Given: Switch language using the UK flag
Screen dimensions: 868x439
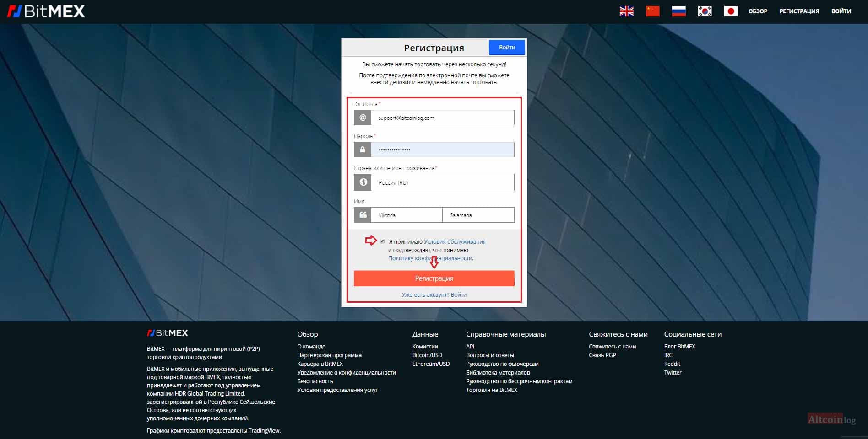Looking at the screenshot, I should coord(626,11).
